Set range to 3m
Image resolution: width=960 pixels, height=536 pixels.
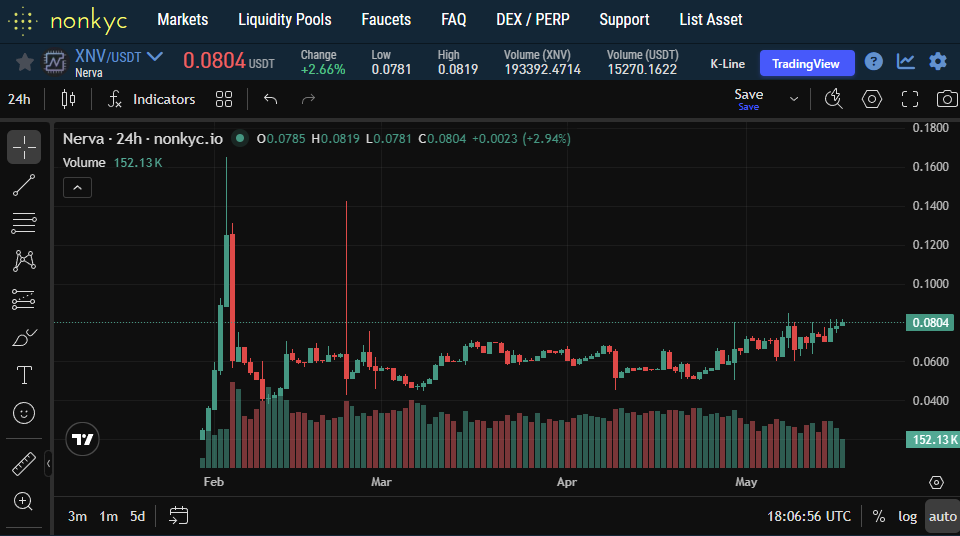pos(77,516)
